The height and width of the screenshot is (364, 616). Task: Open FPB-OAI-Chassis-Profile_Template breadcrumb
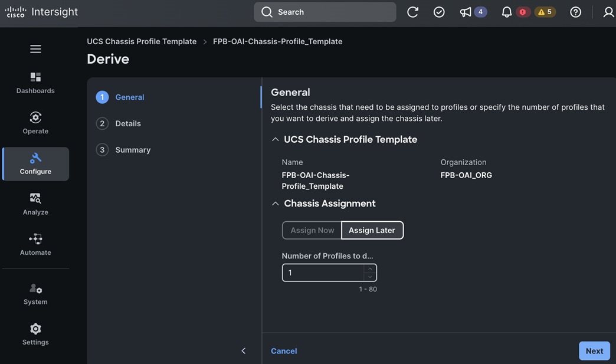coord(278,42)
